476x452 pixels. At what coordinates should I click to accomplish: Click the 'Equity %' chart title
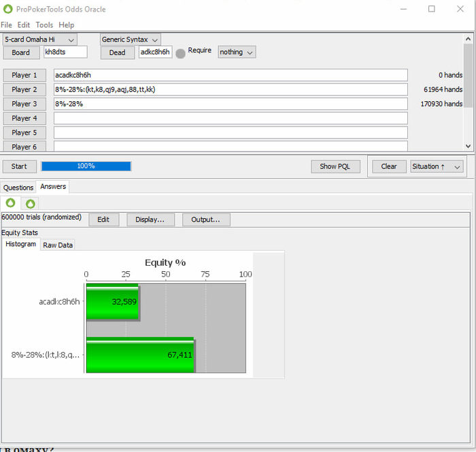tap(165, 262)
